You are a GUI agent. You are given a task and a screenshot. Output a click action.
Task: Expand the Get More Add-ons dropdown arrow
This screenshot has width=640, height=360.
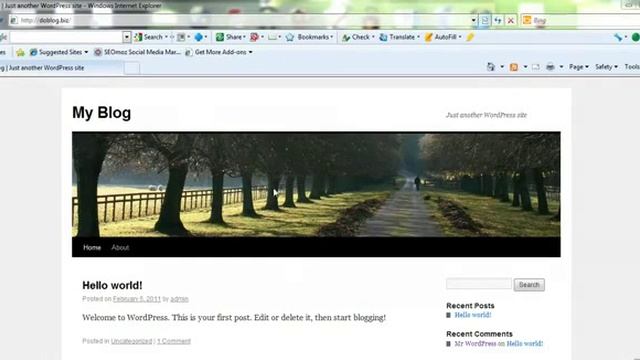coord(251,52)
